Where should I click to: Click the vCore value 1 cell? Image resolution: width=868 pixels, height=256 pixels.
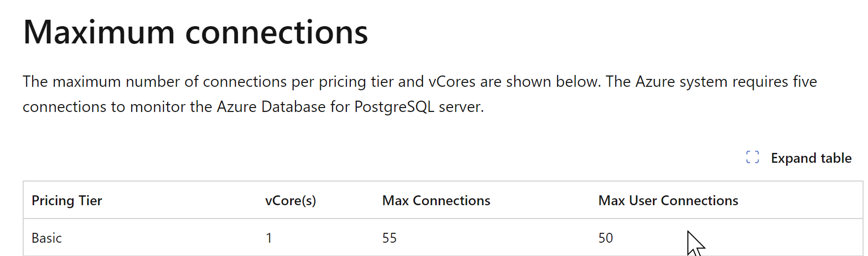269,238
